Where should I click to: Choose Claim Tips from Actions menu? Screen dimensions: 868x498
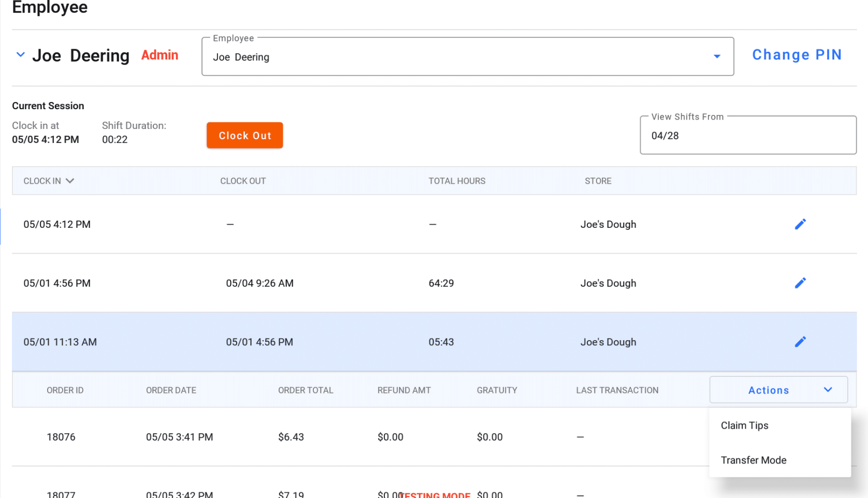coord(744,426)
